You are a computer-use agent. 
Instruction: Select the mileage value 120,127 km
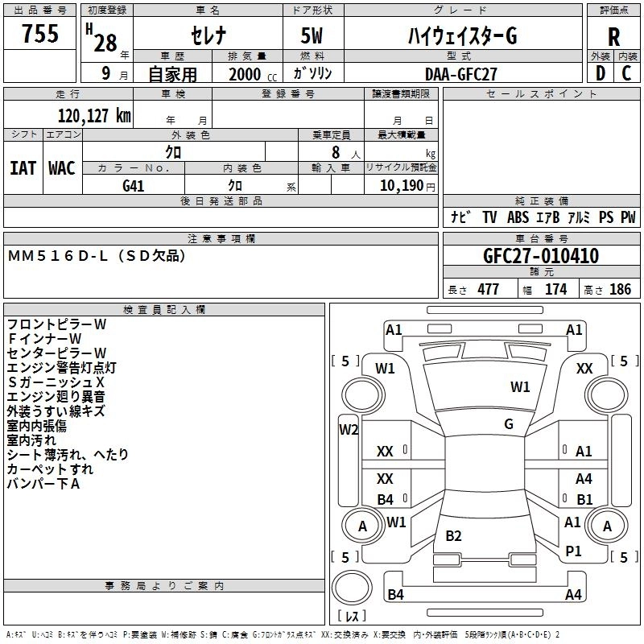pyautogui.click(x=94, y=115)
